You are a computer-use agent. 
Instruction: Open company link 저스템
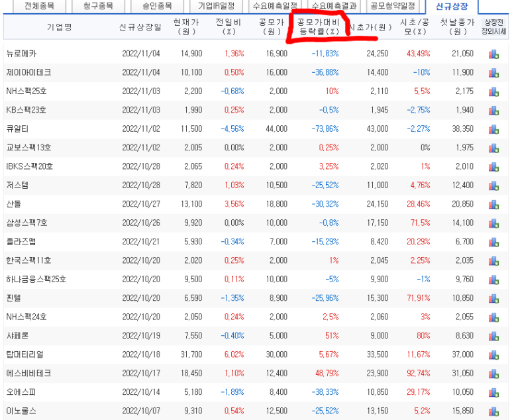17,185
